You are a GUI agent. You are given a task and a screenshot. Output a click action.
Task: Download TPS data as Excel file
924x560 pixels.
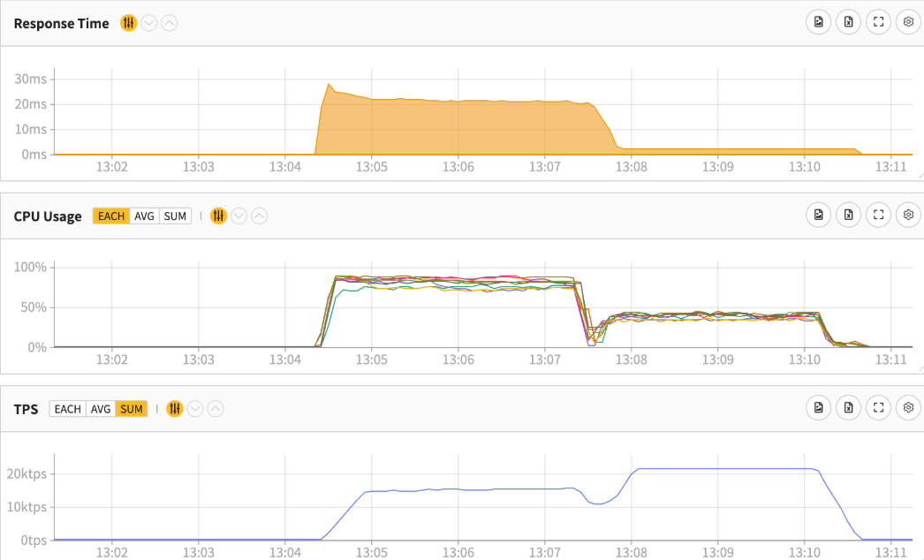tap(849, 407)
